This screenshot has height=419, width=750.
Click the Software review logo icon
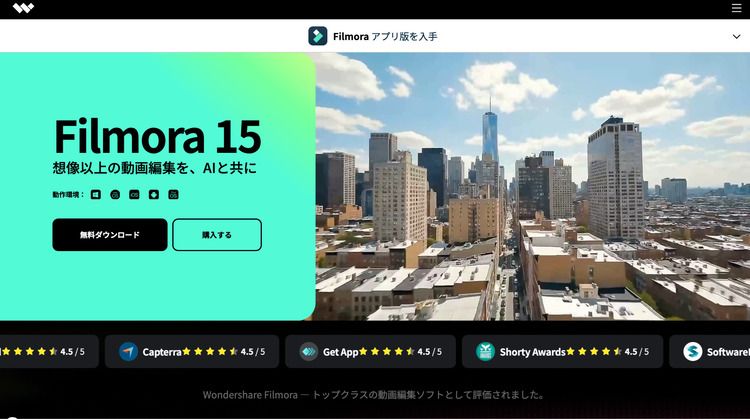coord(692,352)
